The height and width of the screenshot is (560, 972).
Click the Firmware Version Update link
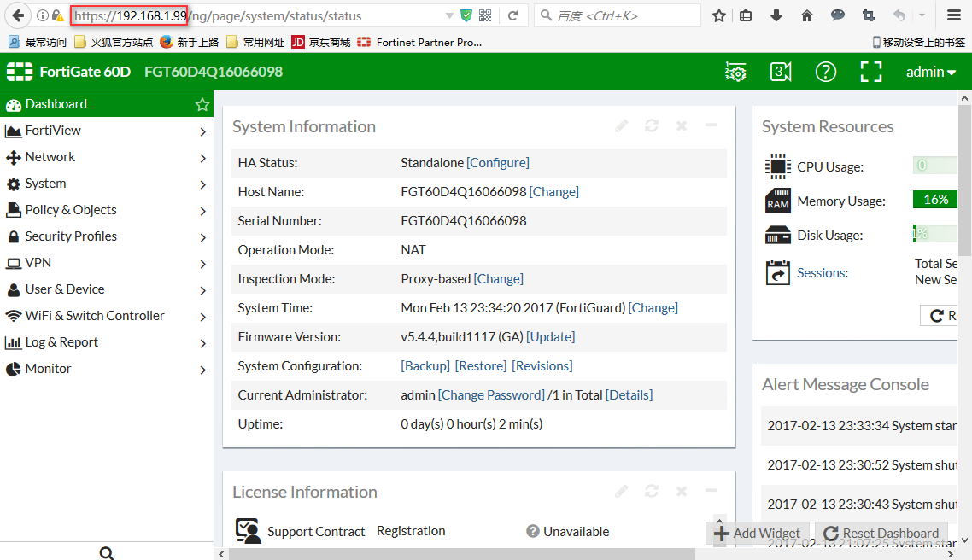tap(550, 337)
